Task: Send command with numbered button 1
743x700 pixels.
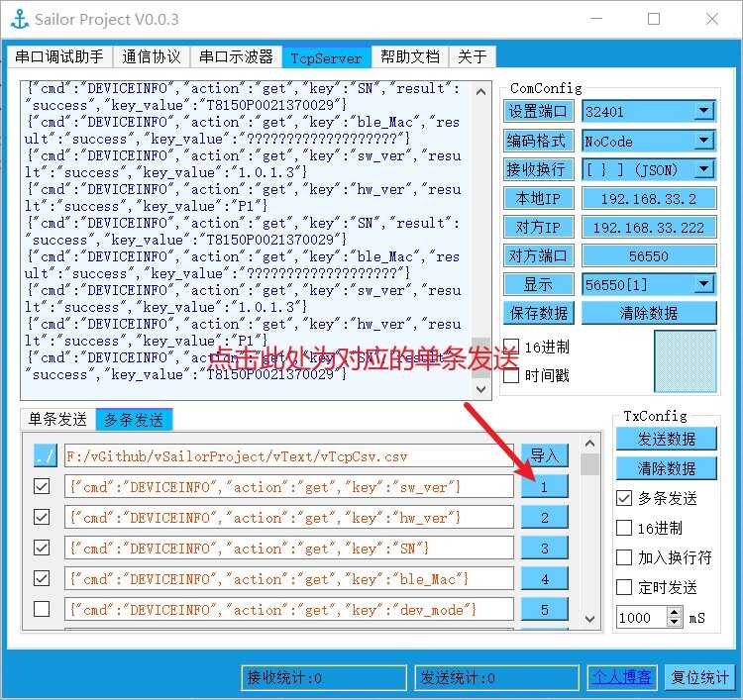Action: point(545,487)
